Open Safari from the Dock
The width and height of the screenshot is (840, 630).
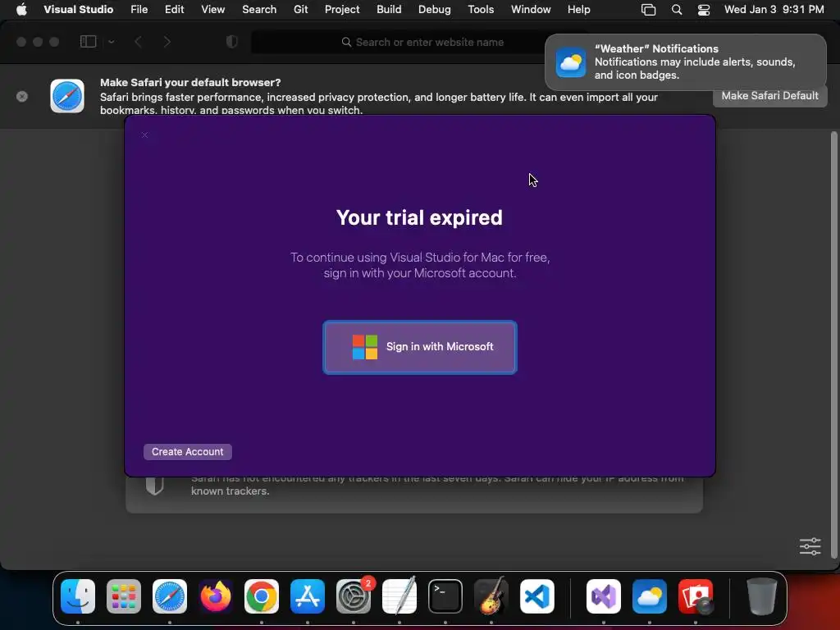pyautogui.click(x=170, y=596)
